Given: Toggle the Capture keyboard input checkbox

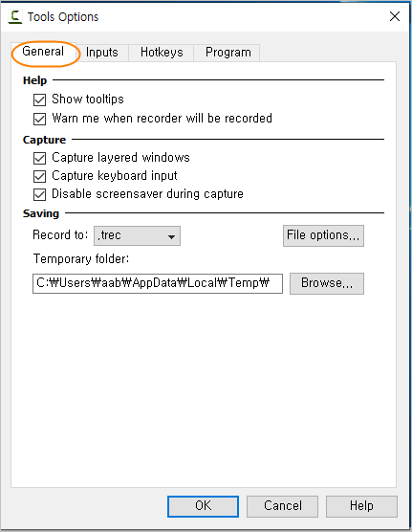Looking at the screenshot, I should point(40,176).
